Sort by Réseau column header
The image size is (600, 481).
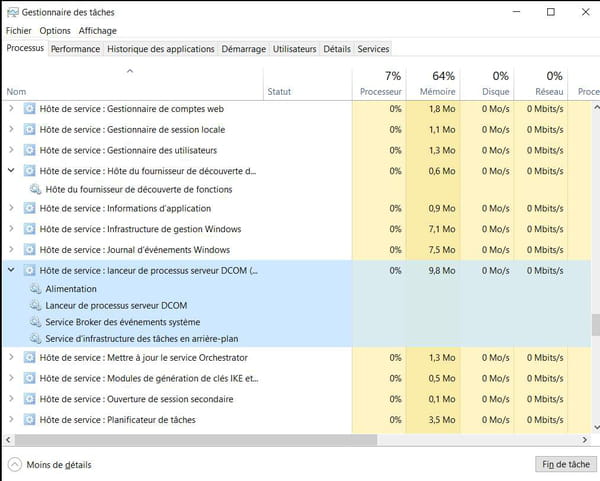click(541, 84)
